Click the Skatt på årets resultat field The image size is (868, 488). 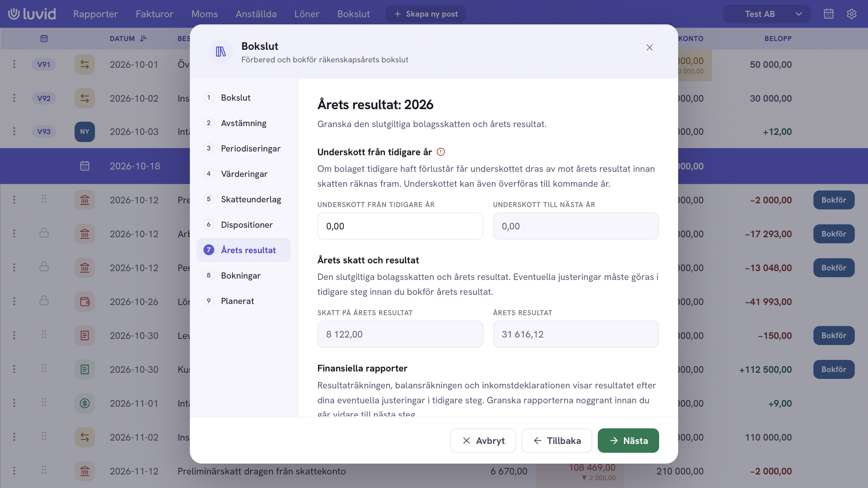click(x=400, y=334)
